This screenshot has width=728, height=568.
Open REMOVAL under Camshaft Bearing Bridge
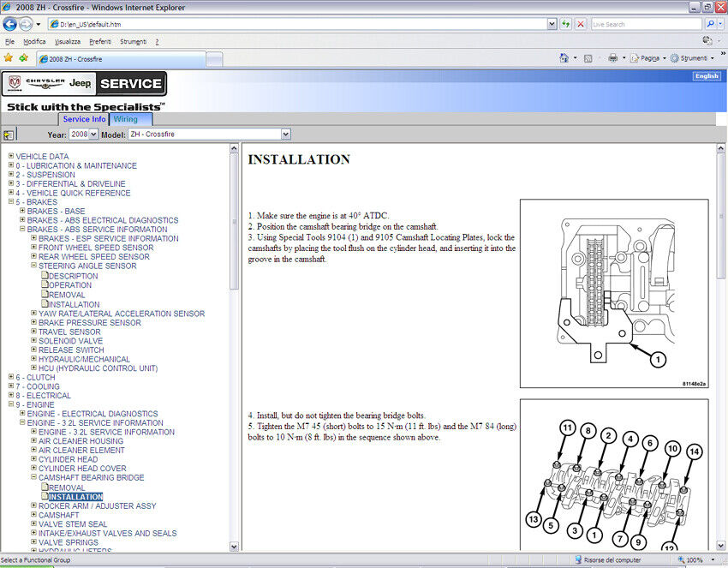[67, 487]
